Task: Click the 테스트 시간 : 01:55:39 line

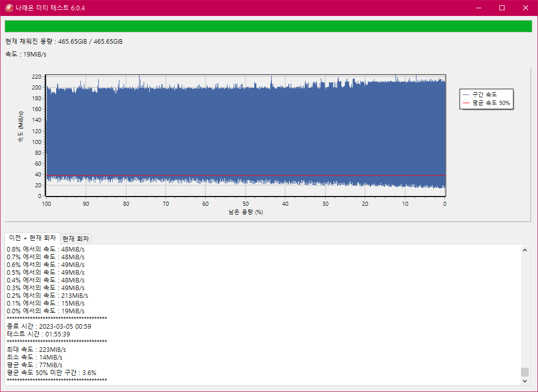Action: click(39, 334)
